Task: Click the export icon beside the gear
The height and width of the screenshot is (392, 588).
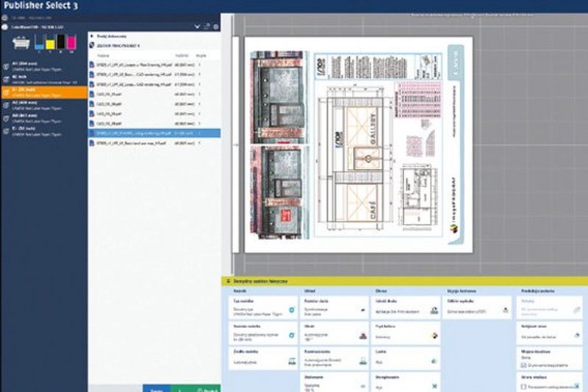Action: click(207, 26)
